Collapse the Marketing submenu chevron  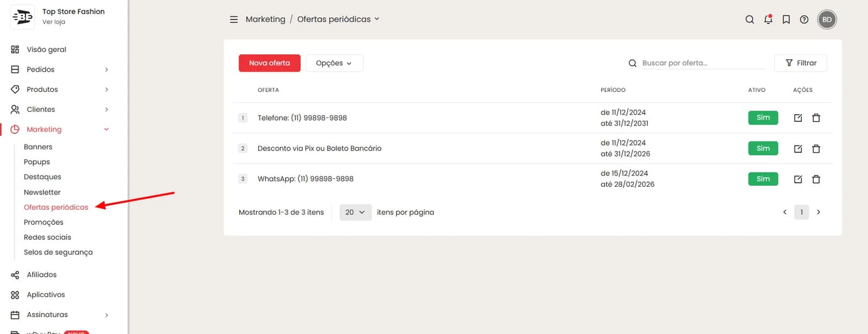pyautogui.click(x=107, y=129)
